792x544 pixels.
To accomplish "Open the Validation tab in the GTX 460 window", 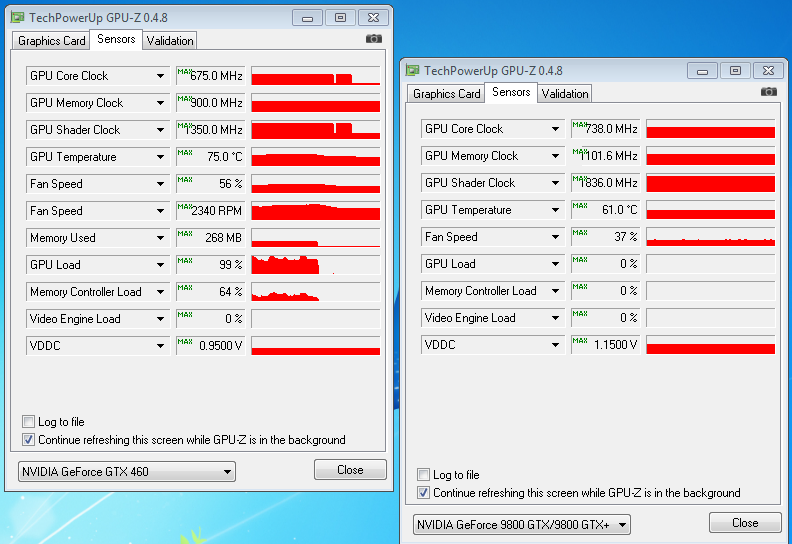I will 170,41.
